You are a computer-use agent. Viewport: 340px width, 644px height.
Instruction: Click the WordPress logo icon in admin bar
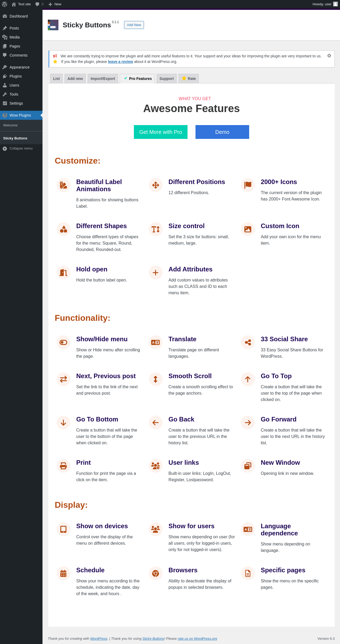tap(5, 4)
